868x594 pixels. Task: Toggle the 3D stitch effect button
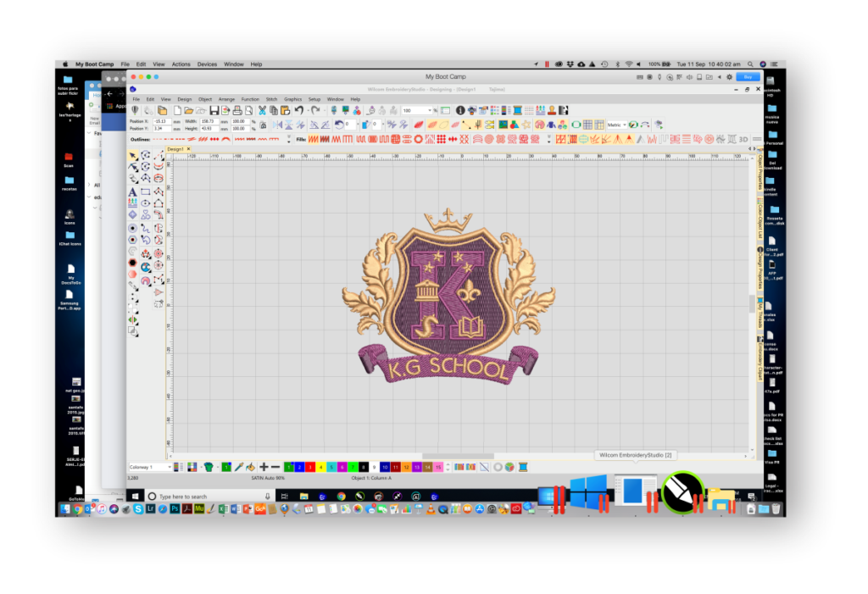(x=743, y=139)
